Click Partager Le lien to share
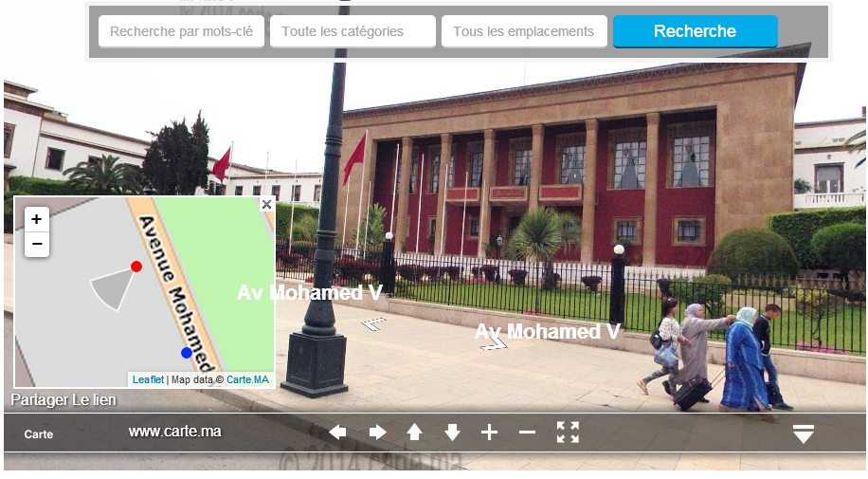The image size is (868, 479). pyautogui.click(x=63, y=400)
